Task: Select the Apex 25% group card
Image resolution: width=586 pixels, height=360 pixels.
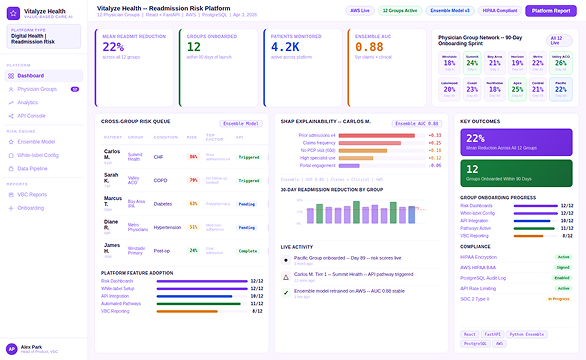Action: coord(517,89)
